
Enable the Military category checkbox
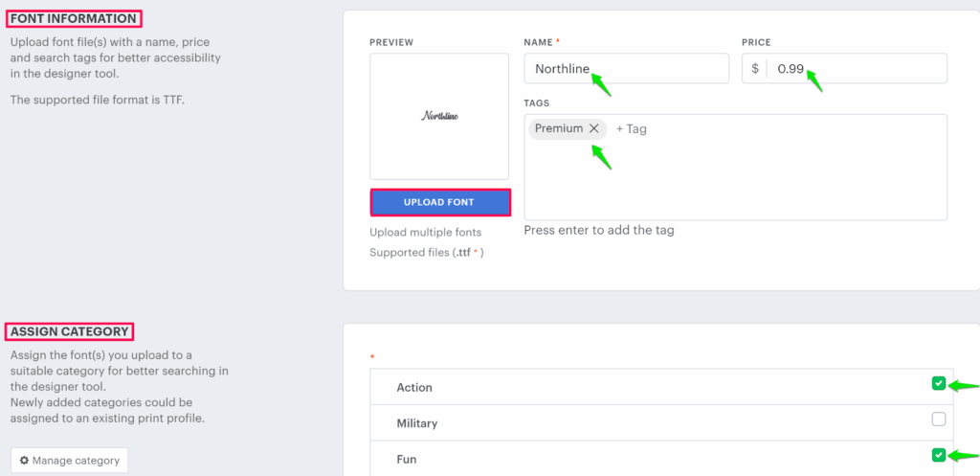[x=938, y=419]
